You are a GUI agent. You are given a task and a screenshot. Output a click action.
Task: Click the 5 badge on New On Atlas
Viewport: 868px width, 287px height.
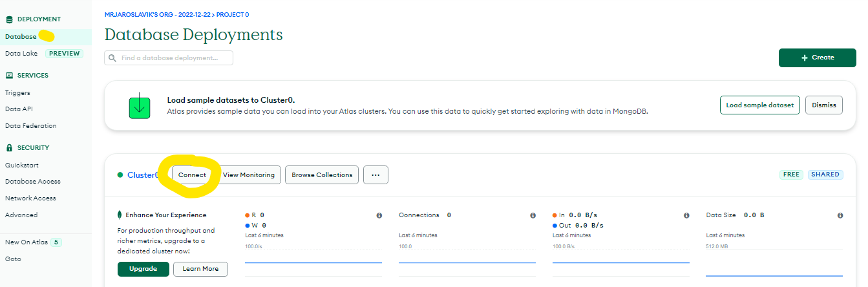point(56,242)
